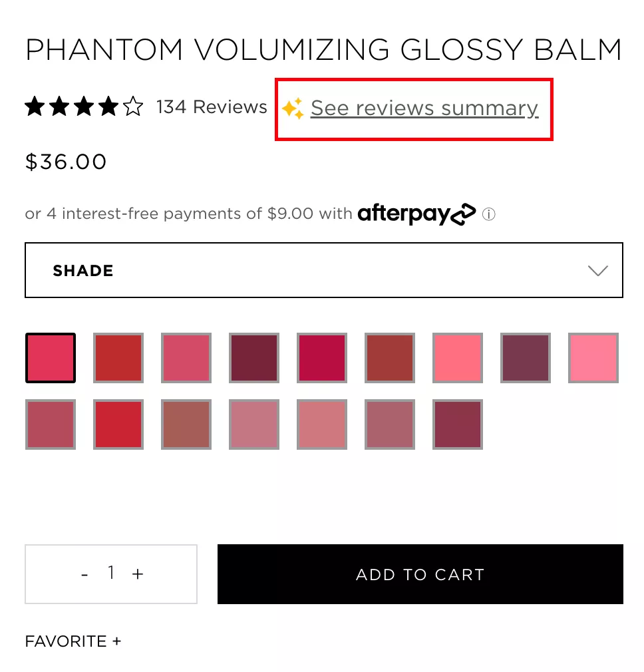Open the 134 Reviews link
Image resolution: width=644 pixels, height=672 pixels.
tap(212, 107)
